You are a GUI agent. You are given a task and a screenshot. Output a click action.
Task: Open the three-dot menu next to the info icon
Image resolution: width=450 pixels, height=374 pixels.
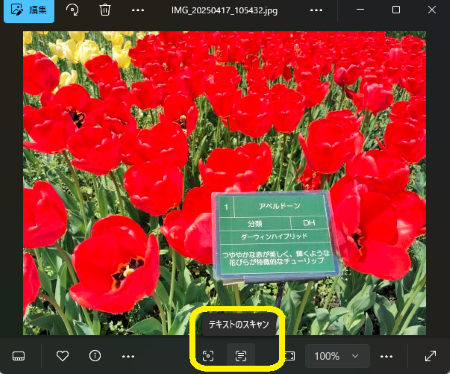(128, 357)
